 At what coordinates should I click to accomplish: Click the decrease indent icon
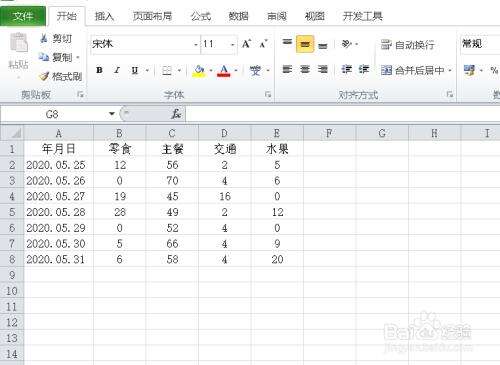[x=346, y=69]
